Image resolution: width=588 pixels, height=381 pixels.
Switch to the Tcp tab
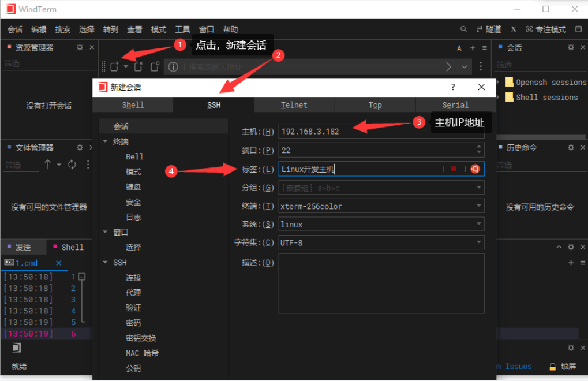[375, 105]
